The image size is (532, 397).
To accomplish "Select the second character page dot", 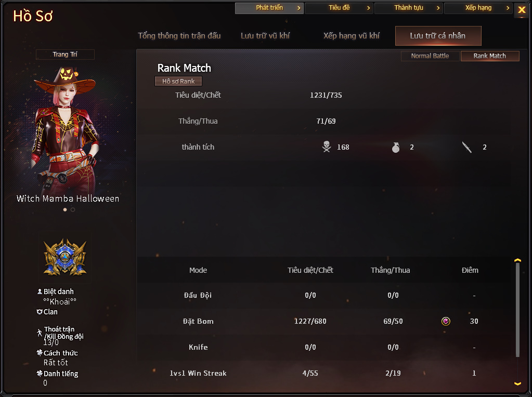I will coord(73,209).
